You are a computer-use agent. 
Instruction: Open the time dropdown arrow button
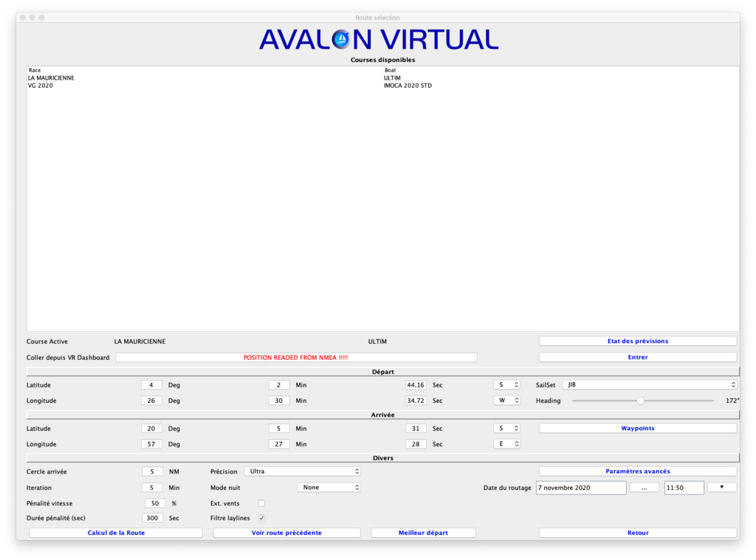click(722, 487)
